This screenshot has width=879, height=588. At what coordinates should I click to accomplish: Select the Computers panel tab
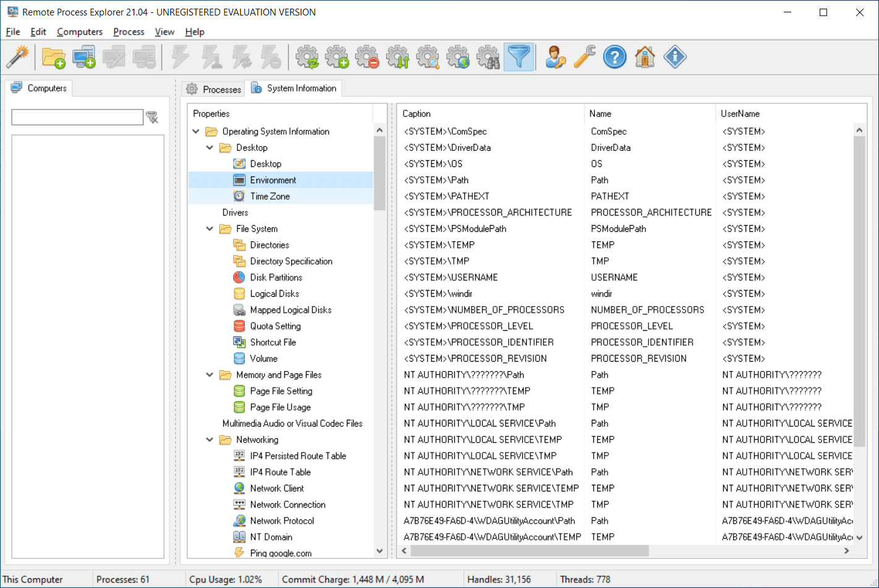(x=38, y=88)
